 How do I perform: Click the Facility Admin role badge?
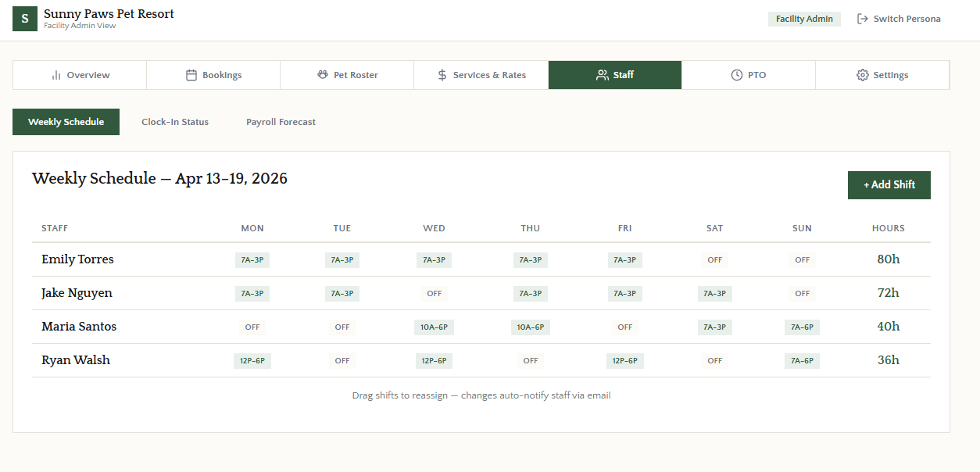[804, 19]
